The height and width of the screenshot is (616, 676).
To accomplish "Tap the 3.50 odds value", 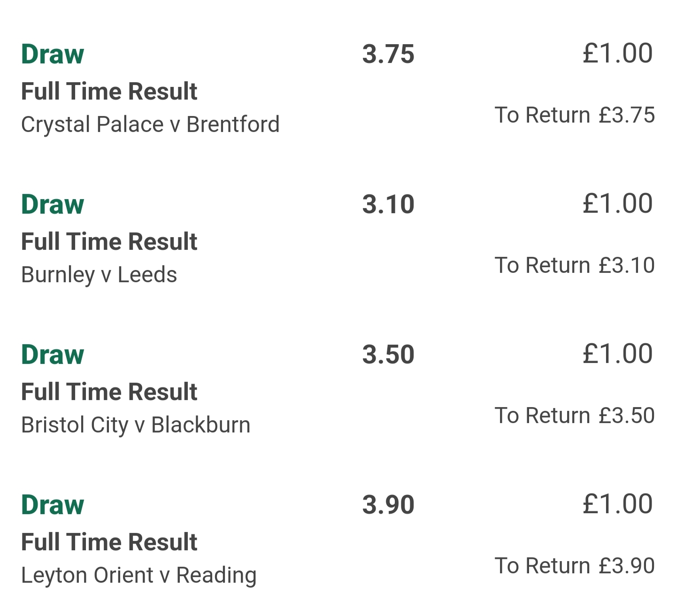I will [x=388, y=354].
